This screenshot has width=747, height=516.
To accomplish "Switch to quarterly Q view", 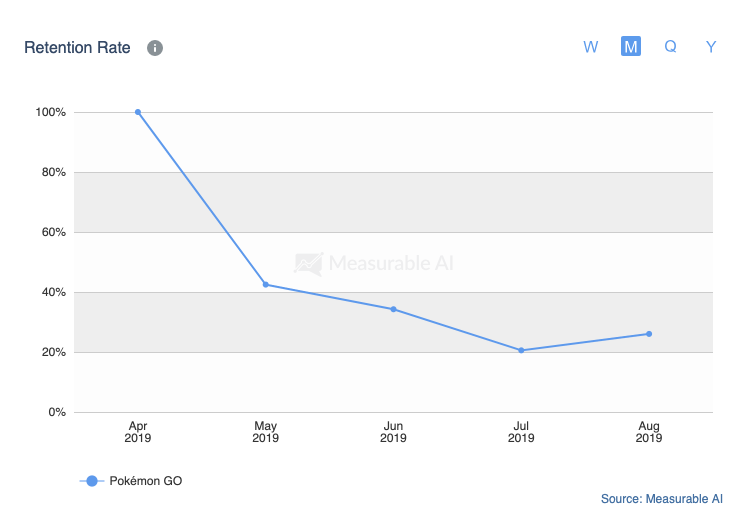I will click(670, 46).
